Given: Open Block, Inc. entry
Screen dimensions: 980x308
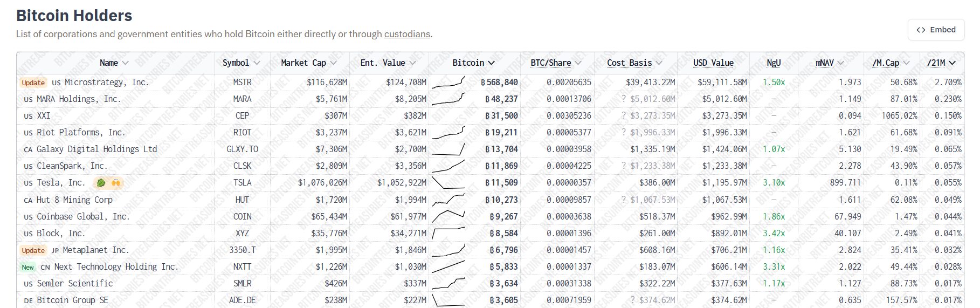Looking at the screenshot, I should [x=61, y=233].
